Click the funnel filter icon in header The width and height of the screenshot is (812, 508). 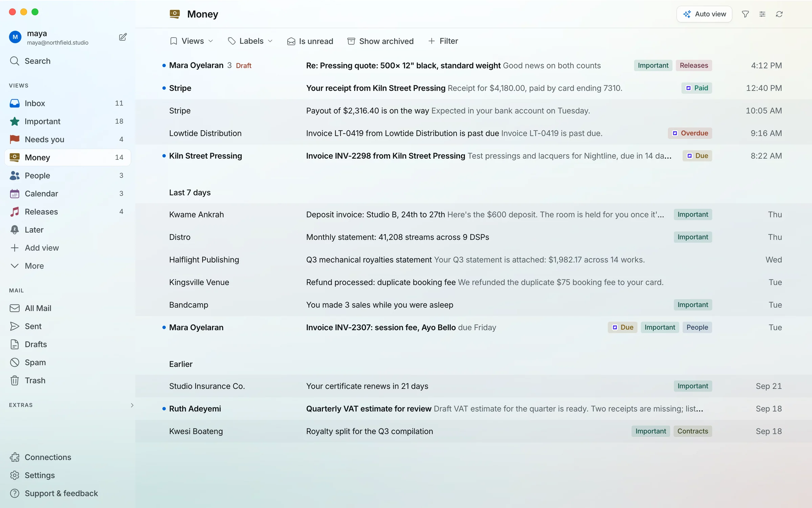coord(745,14)
